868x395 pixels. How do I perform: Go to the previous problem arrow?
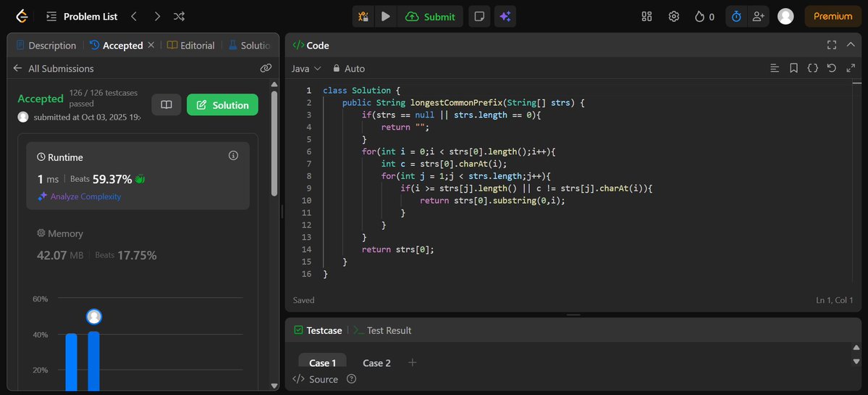click(133, 17)
